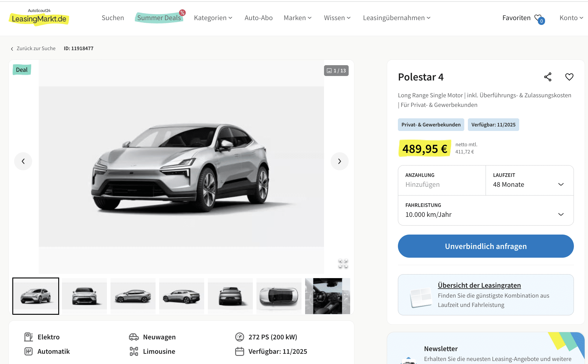This screenshot has width=588, height=364.
Task: Add Polestar 4 to favorites via heart icon
Action: click(x=569, y=77)
